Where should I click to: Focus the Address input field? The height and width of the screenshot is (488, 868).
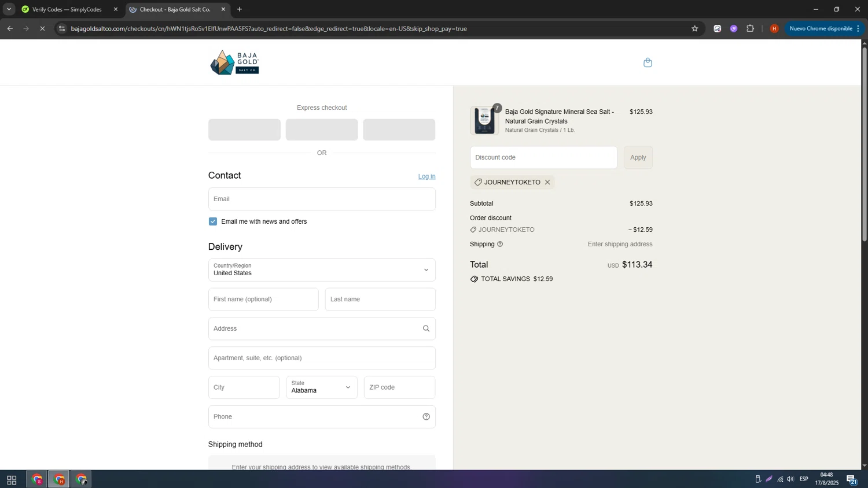[x=322, y=328]
